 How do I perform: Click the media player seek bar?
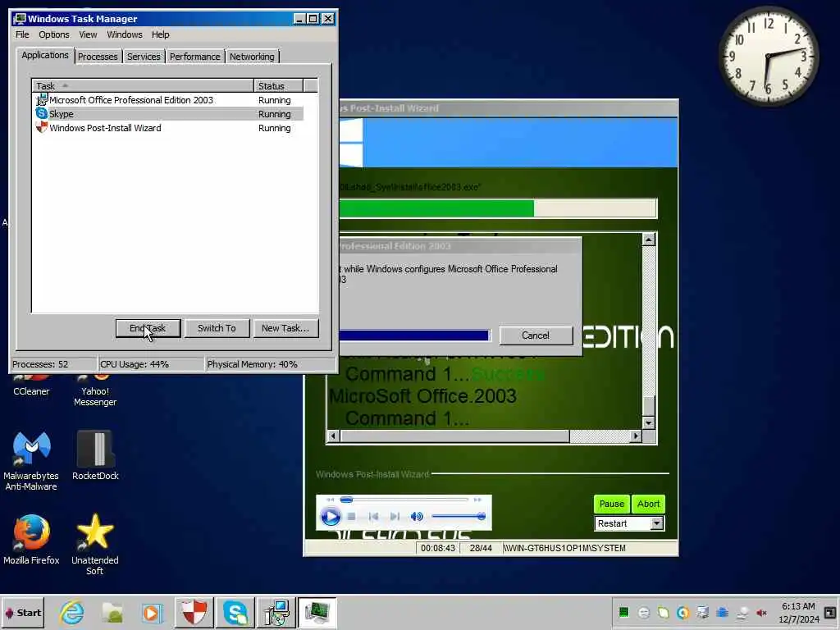pos(404,500)
